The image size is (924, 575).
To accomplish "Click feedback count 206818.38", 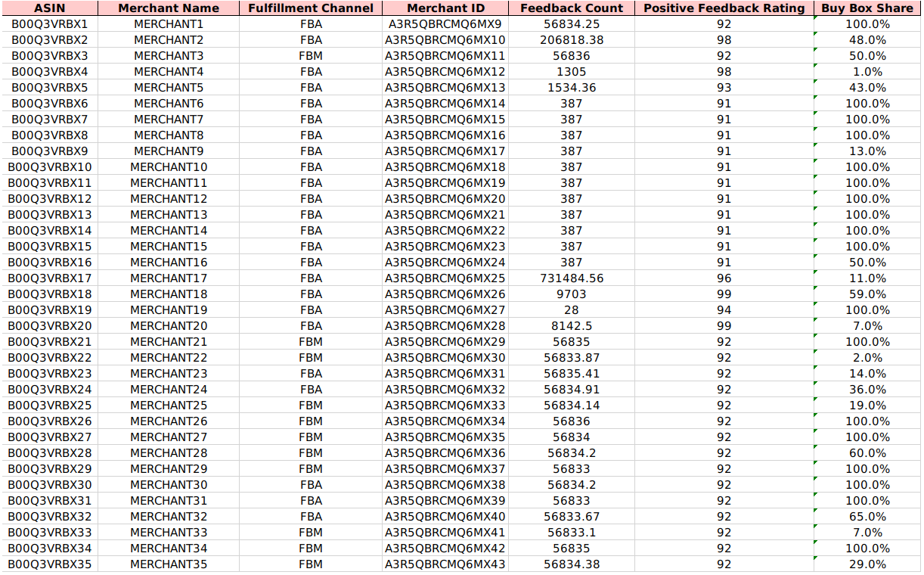I will [x=572, y=40].
